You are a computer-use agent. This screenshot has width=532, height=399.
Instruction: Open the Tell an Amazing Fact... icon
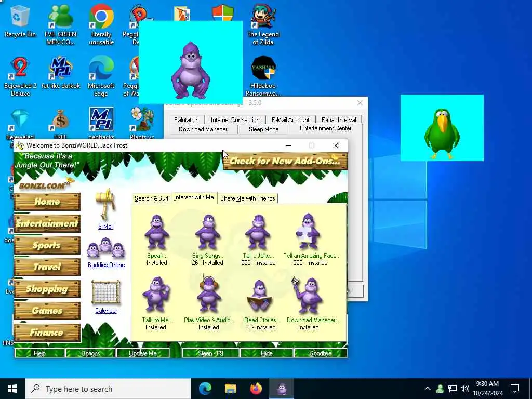click(x=308, y=231)
